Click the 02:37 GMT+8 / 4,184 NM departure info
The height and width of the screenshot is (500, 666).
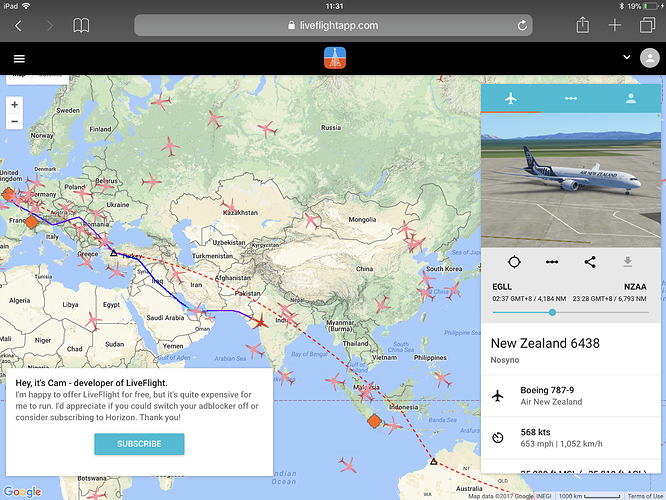pos(529,299)
